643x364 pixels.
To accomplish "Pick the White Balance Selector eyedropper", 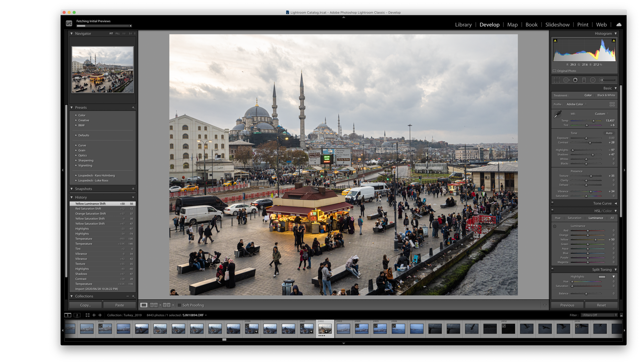I will [558, 114].
